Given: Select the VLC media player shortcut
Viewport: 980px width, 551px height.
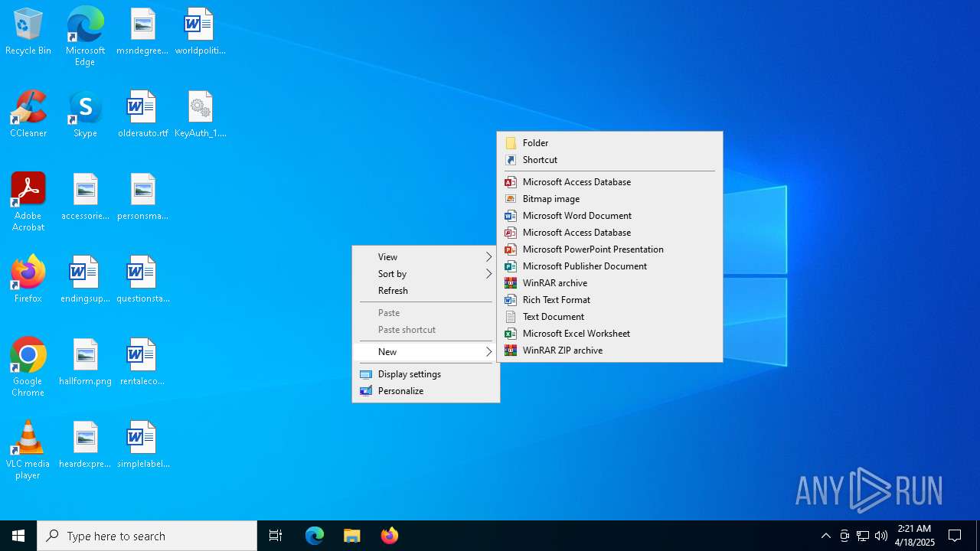Looking at the screenshot, I should coord(28,450).
